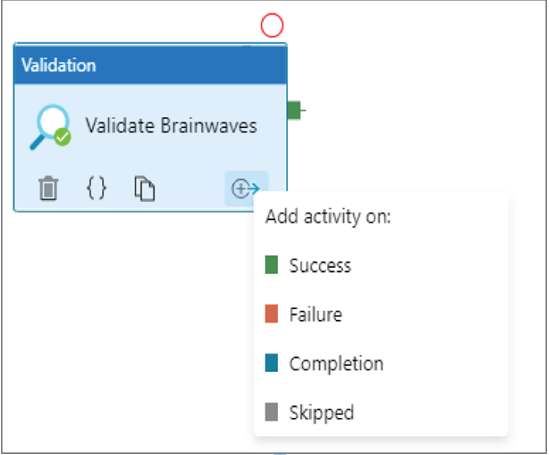549x455 pixels.
Task: Toggle the red breakpoint circle above the activity
Action: 272,25
